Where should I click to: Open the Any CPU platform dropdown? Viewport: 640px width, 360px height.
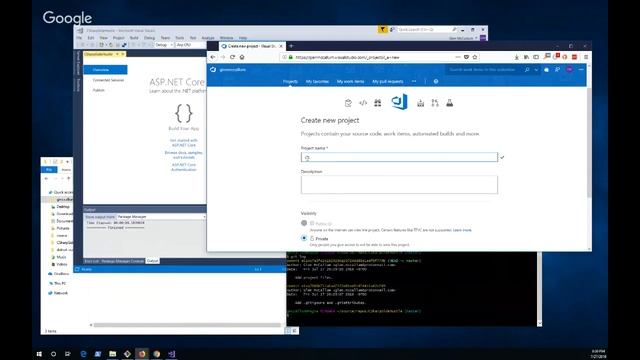point(190,45)
